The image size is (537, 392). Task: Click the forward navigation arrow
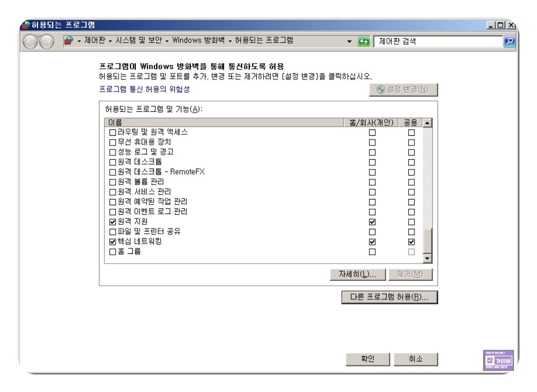(47, 42)
